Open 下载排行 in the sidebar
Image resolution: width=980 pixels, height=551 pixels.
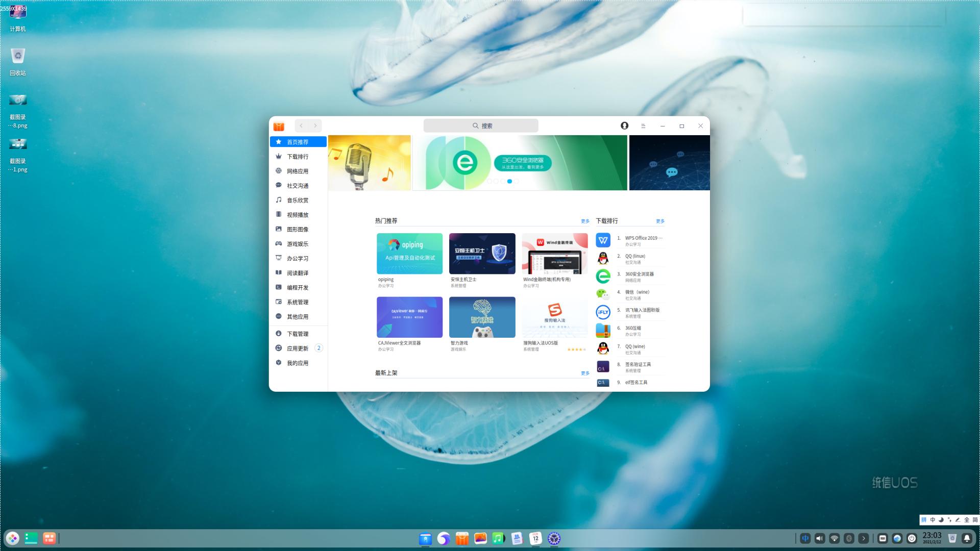(298, 157)
